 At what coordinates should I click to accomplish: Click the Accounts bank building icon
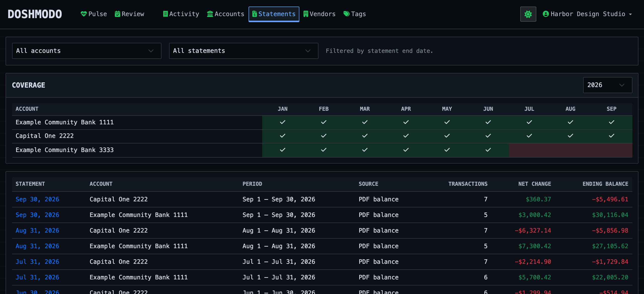pos(210,14)
